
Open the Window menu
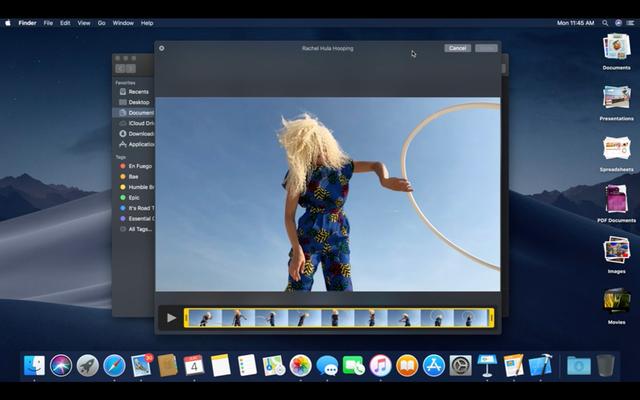click(x=123, y=23)
